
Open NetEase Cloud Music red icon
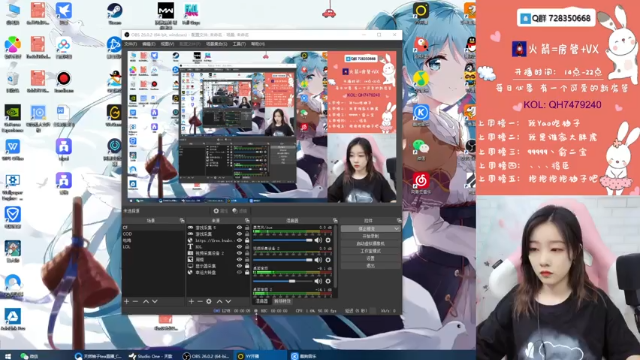click(421, 182)
